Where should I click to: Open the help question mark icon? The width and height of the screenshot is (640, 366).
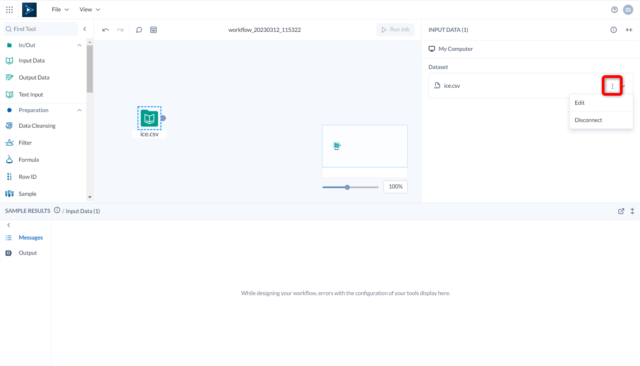click(x=614, y=10)
